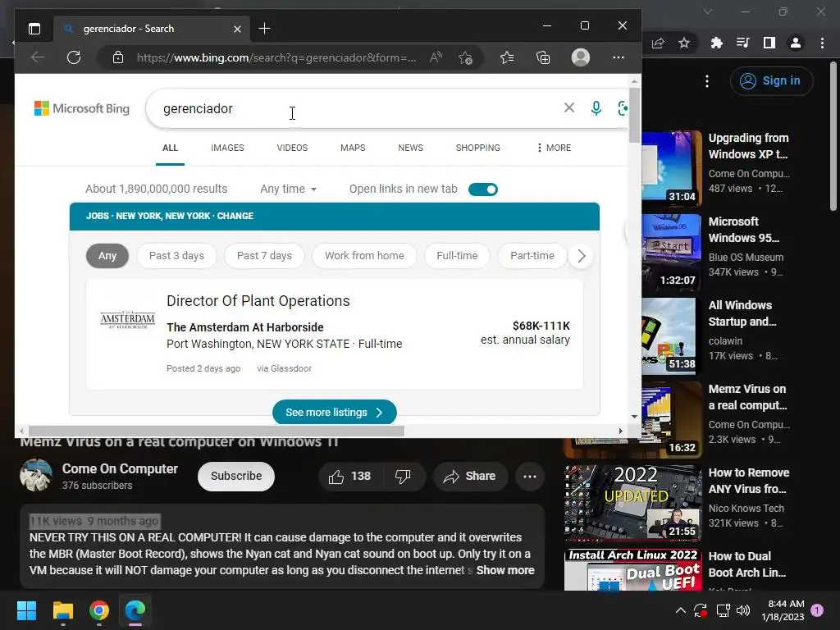Click the Share button under video
This screenshot has height=630, width=840.
point(470,477)
